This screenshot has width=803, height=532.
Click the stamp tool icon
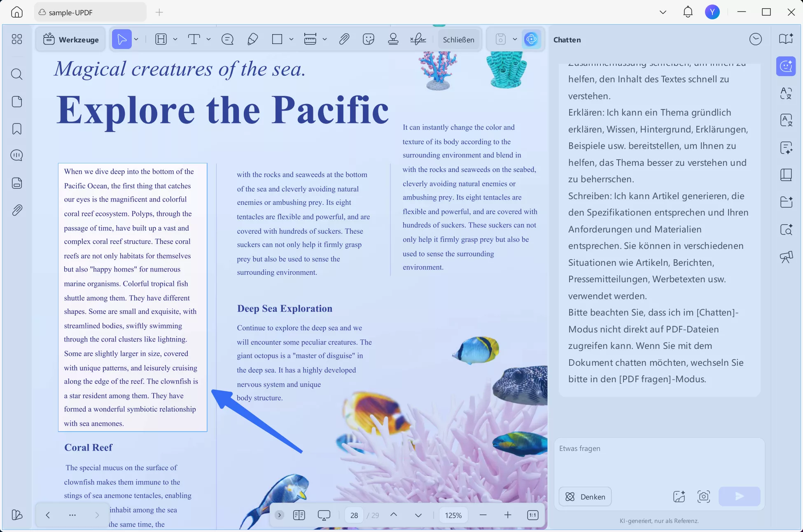[x=393, y=39]
